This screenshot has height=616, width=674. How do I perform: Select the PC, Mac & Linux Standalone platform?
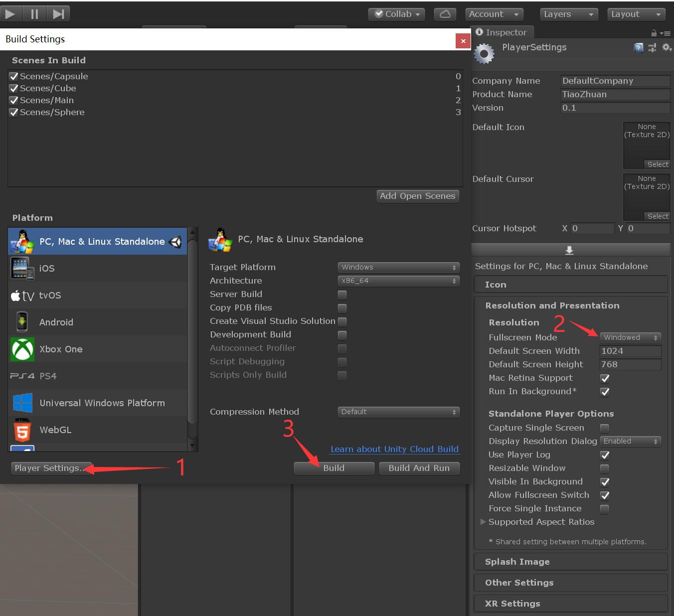(98, 241)
